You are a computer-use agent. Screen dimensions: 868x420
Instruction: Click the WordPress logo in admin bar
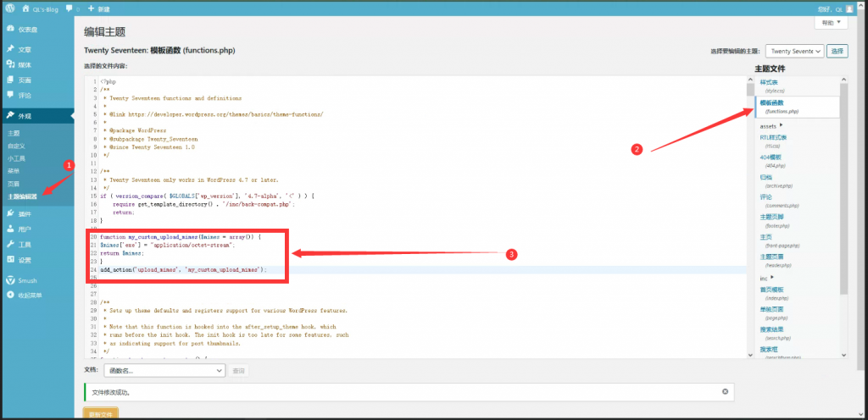10,8
